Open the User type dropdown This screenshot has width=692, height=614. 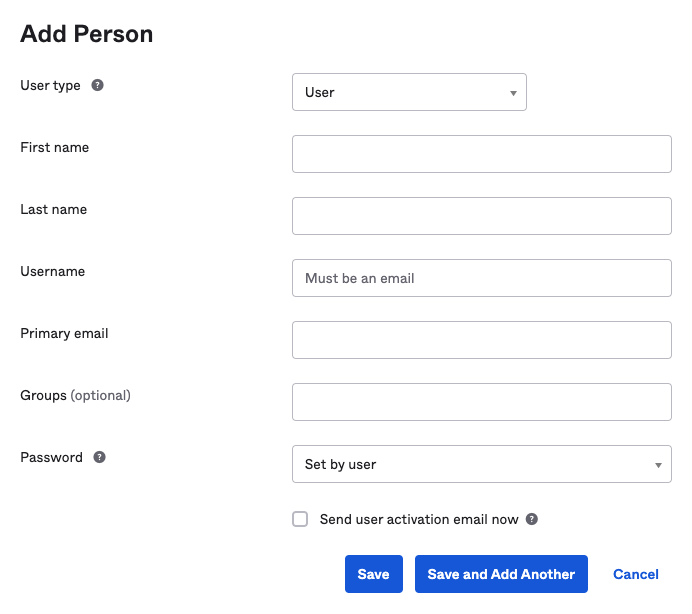point(409,92)
